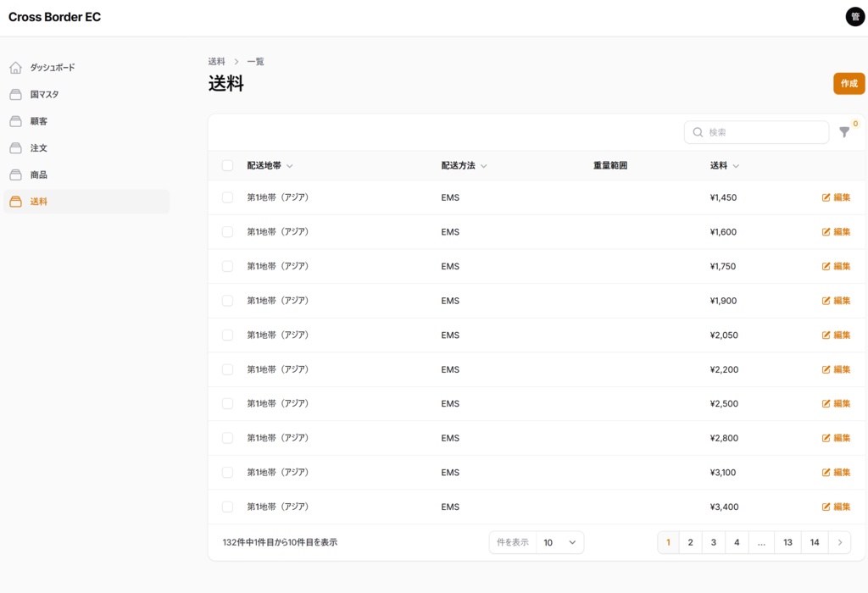Edit the ¥1,450 shipping row via 編集

point(836,197)
